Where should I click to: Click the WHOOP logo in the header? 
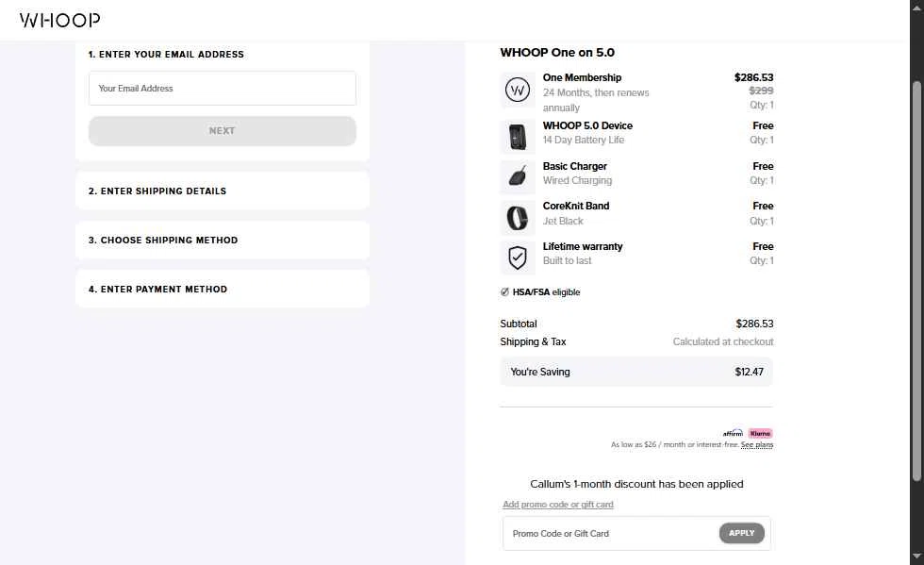[x=59, y=20]
